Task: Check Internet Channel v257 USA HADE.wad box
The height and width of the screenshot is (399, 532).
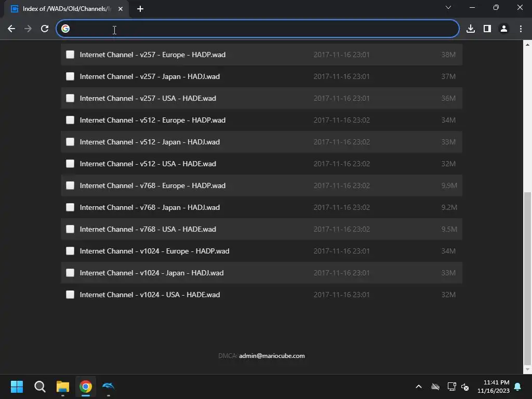Action: click(x=70, y=98)
